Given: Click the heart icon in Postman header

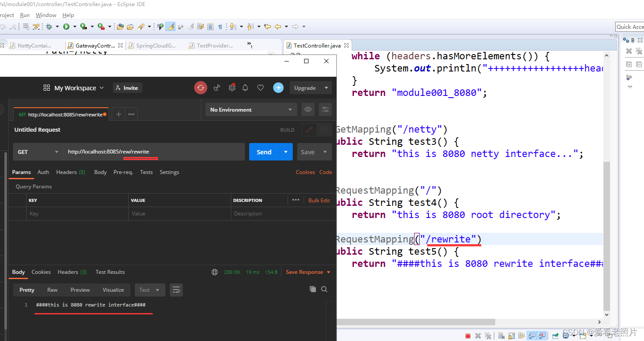Looking at the screenshot, I should point(260,88).
